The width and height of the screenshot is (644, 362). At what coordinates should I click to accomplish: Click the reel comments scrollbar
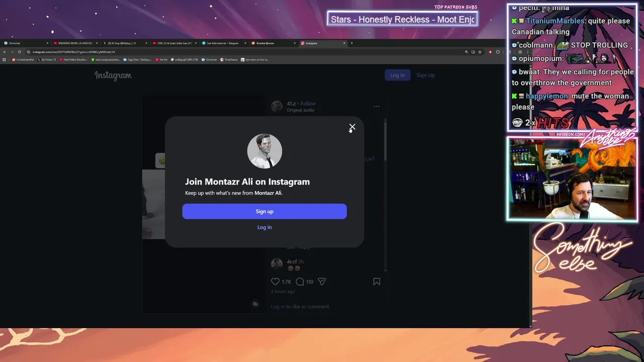click(x=385, y=141)
